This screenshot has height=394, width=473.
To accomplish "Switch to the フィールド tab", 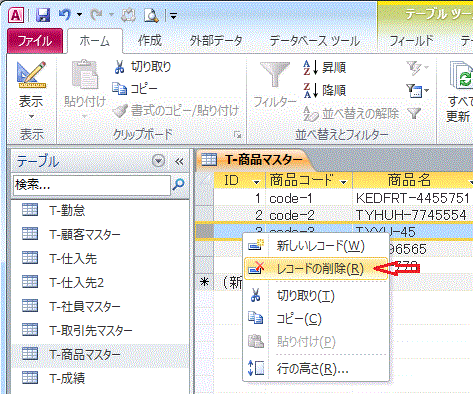I will (411, 41).
